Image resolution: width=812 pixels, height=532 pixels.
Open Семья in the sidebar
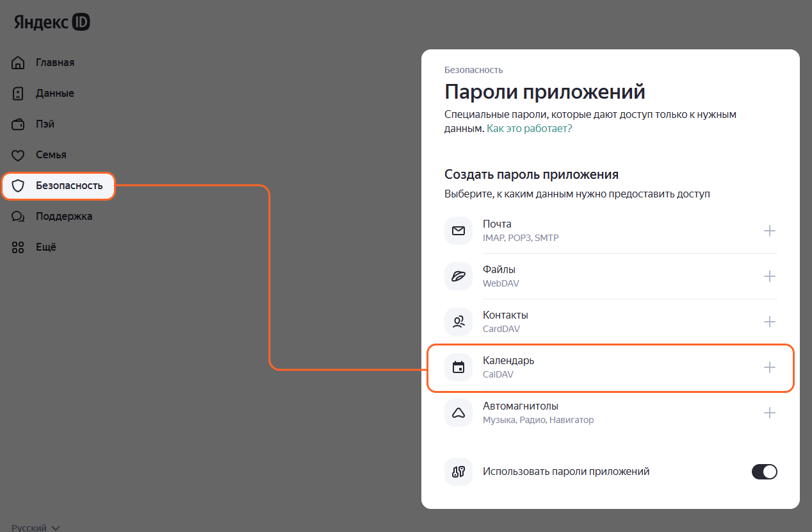[51, 155]
